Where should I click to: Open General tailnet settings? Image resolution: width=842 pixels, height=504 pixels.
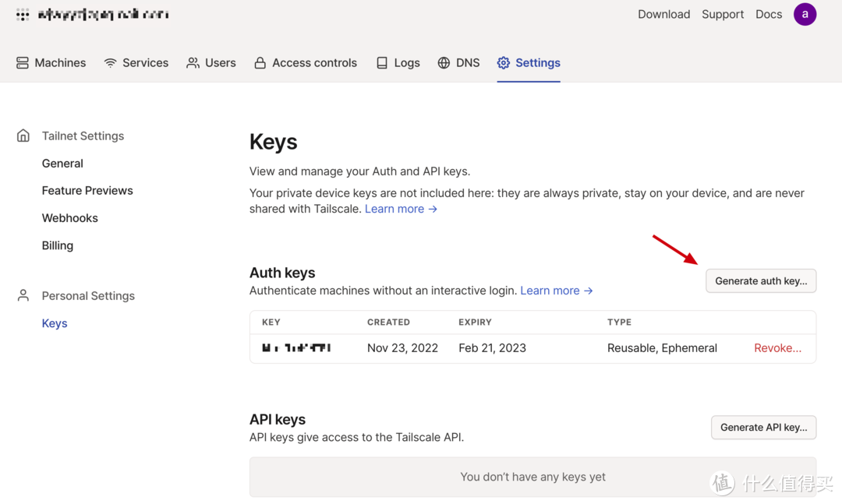coord(62,163)
